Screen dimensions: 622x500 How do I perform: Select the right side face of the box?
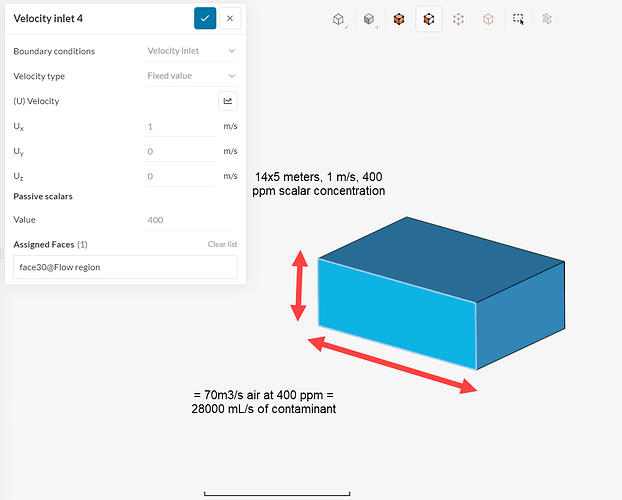(x=520, y=315)
